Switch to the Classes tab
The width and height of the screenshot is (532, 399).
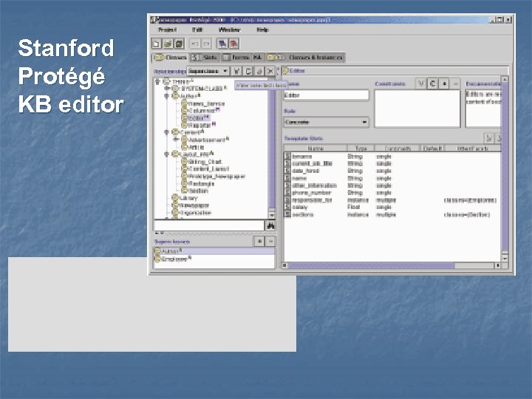171,58
